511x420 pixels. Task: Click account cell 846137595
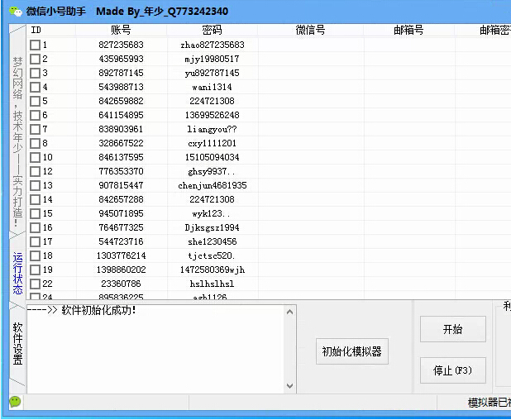click(x=122, y=157)
